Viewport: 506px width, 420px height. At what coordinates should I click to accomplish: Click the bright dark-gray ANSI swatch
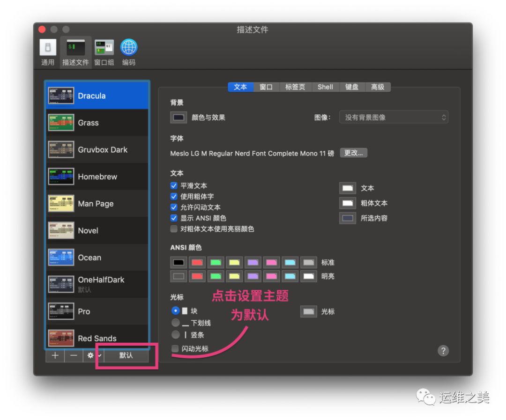click(x=179, y=276)
